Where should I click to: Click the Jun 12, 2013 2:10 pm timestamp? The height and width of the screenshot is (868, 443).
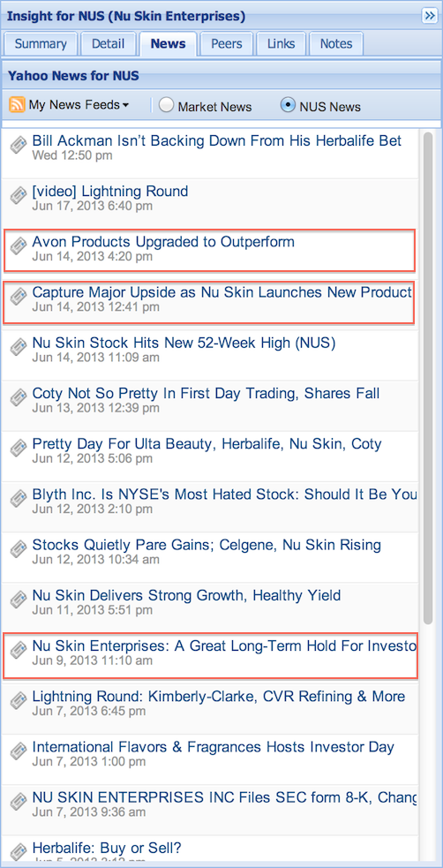(x=93, y=509)
